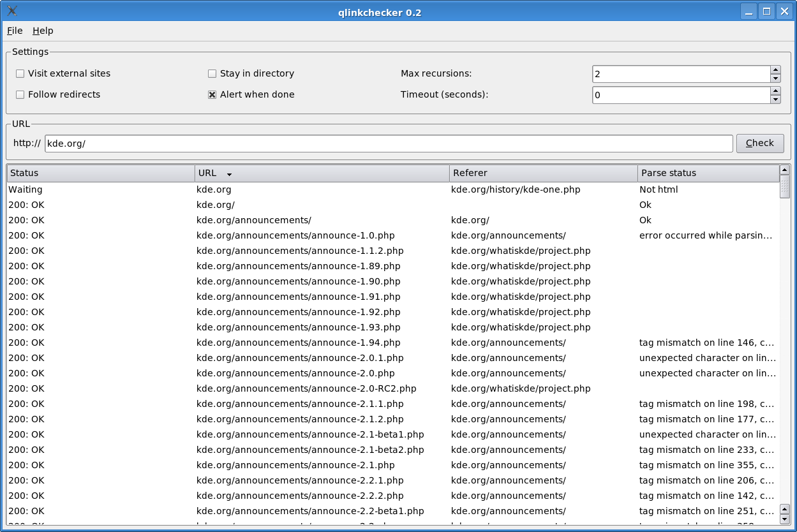Select row for announce-1.94.php
The image size is (797, 532).
coord(393,343)
